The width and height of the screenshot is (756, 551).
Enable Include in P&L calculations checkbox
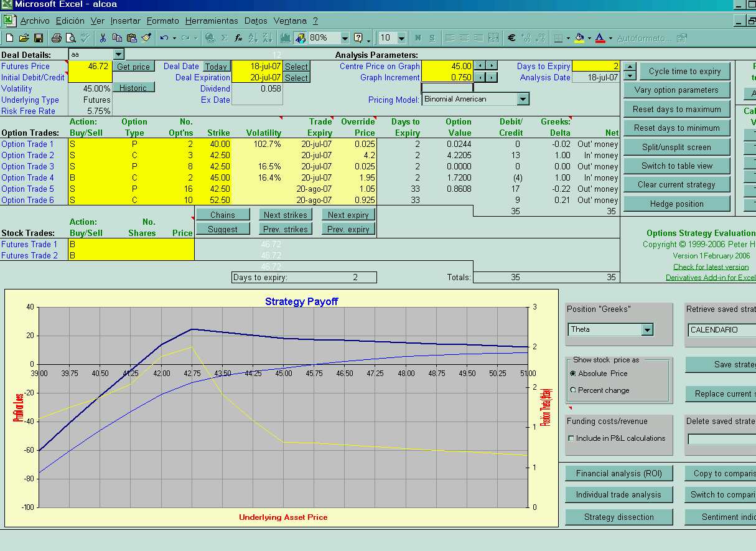click(x=571, y=438)
